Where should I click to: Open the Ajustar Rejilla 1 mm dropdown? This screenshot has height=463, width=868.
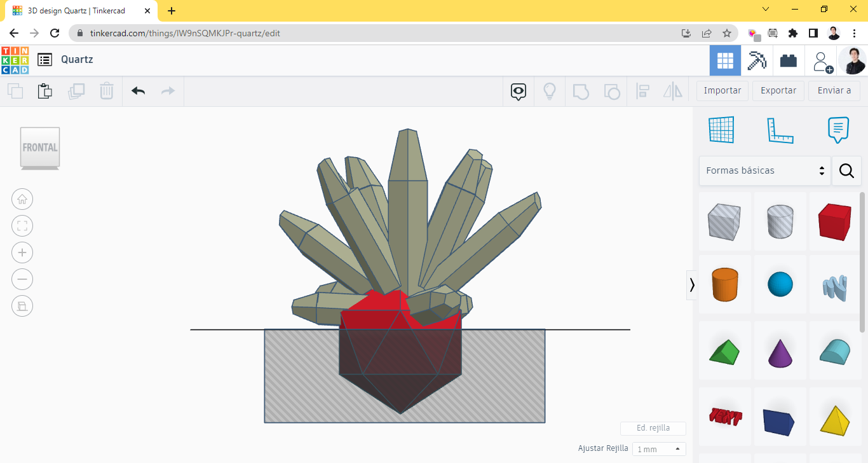(660, 449)
